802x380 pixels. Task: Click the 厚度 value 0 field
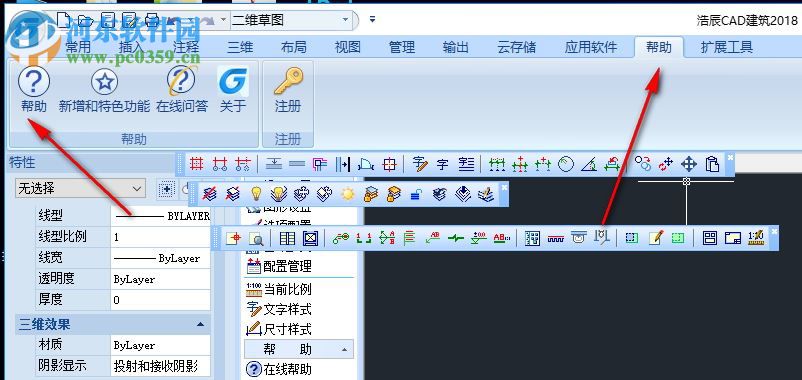pyautogui.click(x=161, y=299)
